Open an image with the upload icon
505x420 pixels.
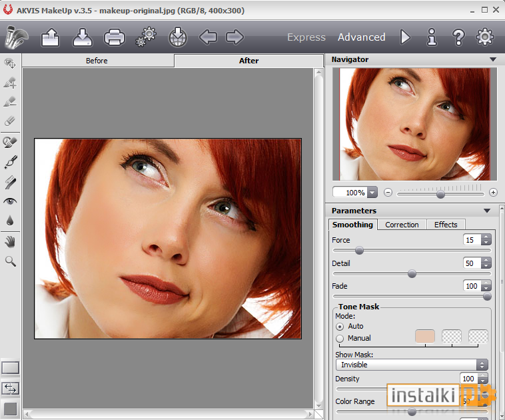[50, 37]
